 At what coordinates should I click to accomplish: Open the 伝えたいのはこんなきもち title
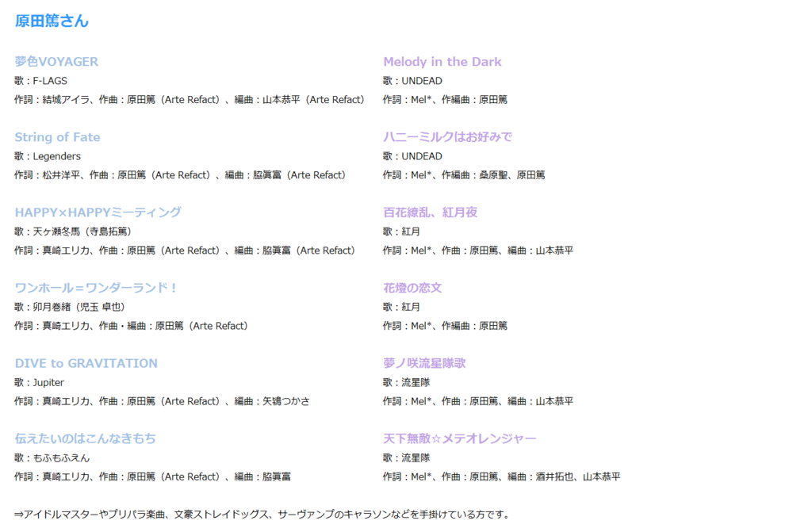tap(86, 438)
